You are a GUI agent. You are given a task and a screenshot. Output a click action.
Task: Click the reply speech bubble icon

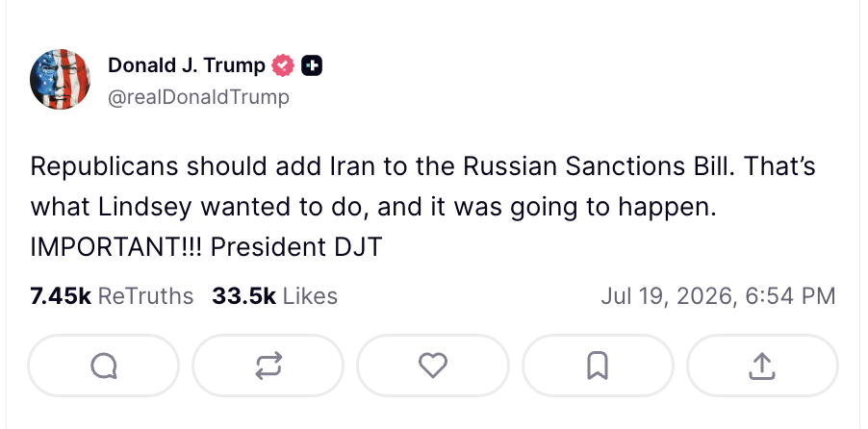point(104,366)
